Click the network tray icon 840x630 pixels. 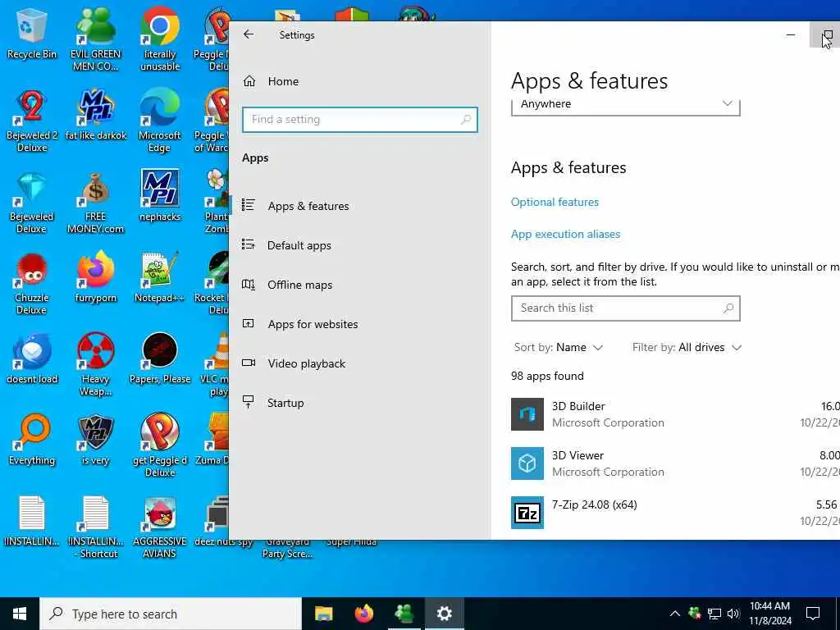tap(714, 614)
